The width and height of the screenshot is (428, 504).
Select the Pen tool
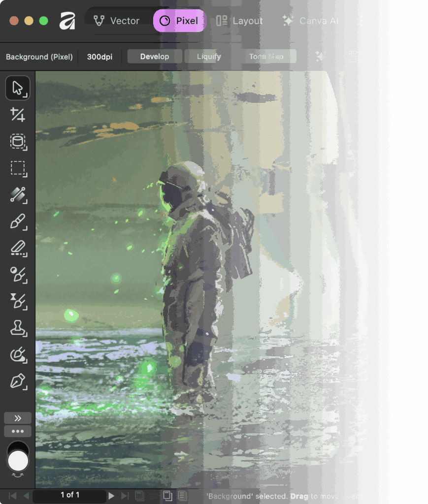click(x=18, y=381)
